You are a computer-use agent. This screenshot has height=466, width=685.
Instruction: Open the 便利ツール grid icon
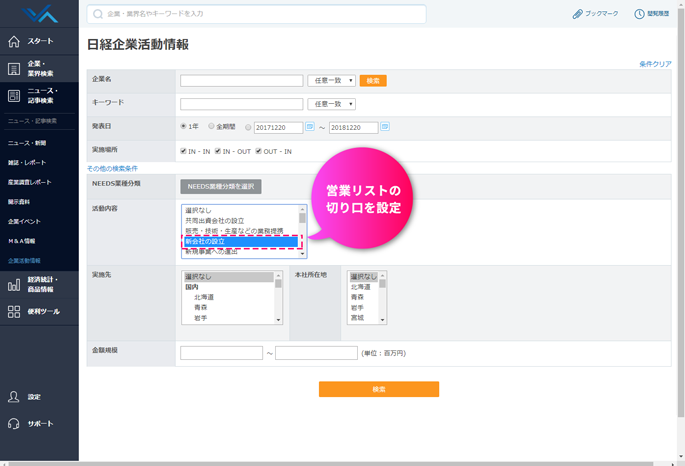pos(14,311)
